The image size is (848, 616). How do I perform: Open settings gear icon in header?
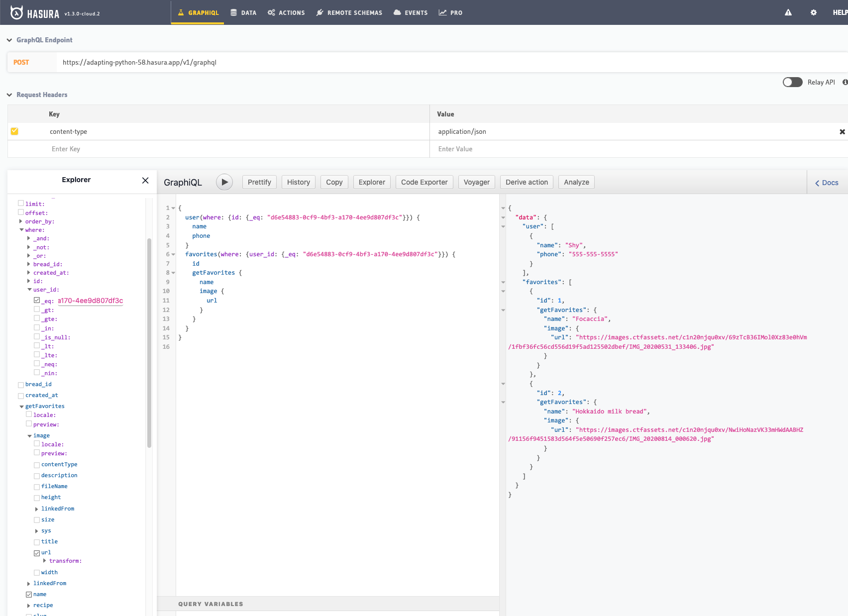coord(814,12)
